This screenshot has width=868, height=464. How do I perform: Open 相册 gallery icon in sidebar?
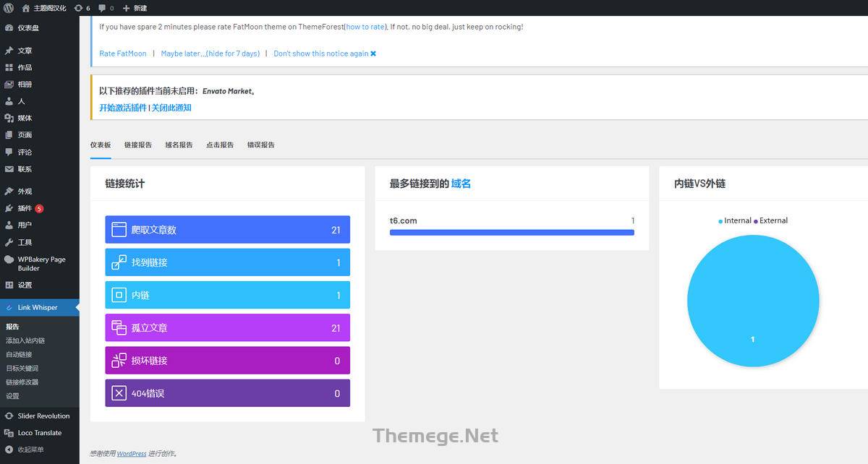(x=9, y=85)
